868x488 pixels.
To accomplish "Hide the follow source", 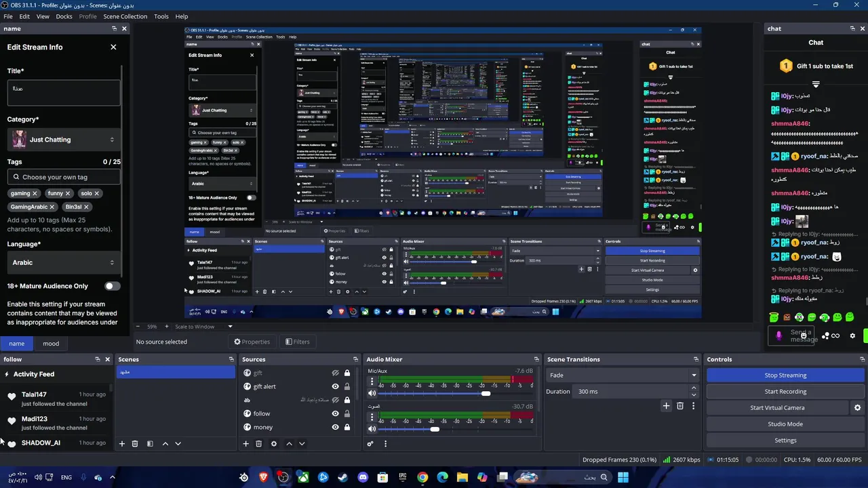I will click(x=335, y=413).
